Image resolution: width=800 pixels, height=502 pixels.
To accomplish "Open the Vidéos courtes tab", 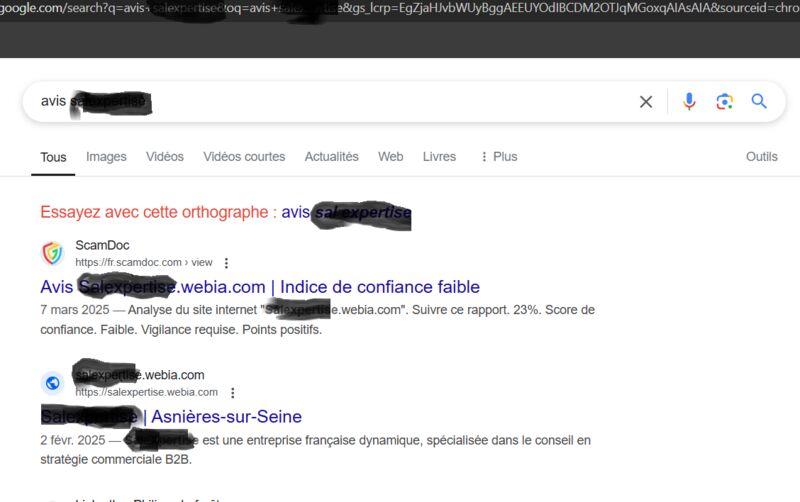I will pos(244,157).
